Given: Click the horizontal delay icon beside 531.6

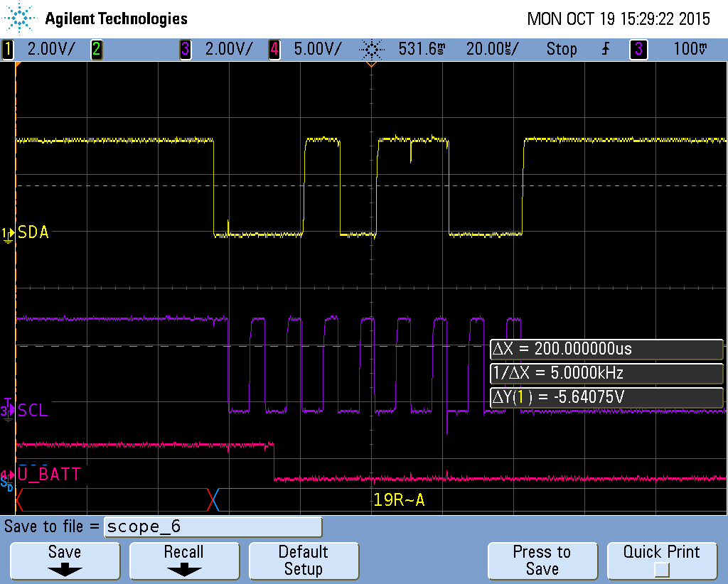Looking at the screenshot, I should pyautogui.click(x=370, y=49).
